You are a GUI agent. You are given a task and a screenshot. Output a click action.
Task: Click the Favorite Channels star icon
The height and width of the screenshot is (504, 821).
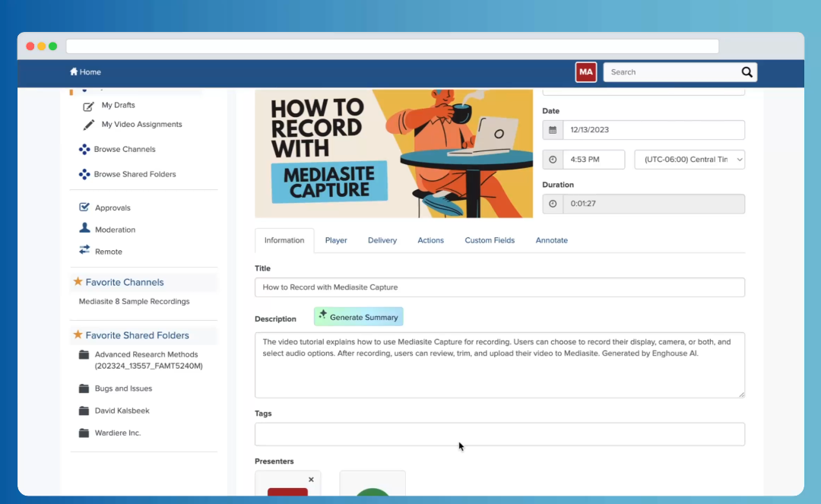(78, 281)
